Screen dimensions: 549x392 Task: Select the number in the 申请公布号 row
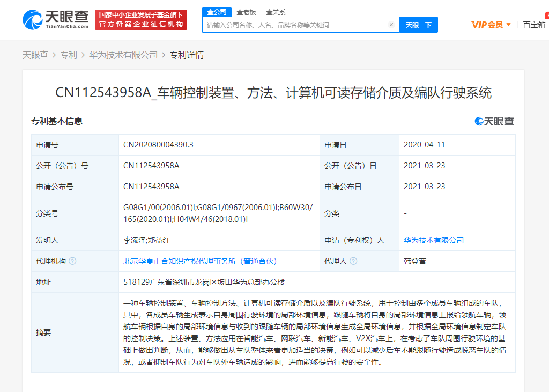(x=151, y=187)
